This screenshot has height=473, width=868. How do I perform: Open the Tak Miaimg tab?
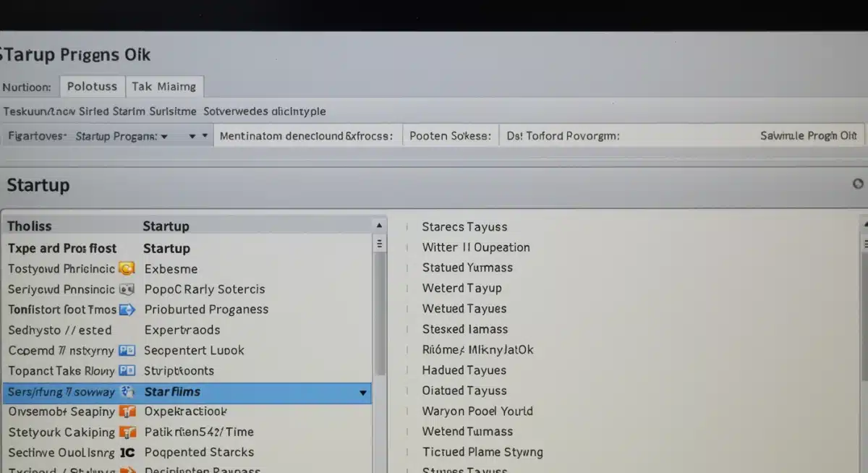165,86
